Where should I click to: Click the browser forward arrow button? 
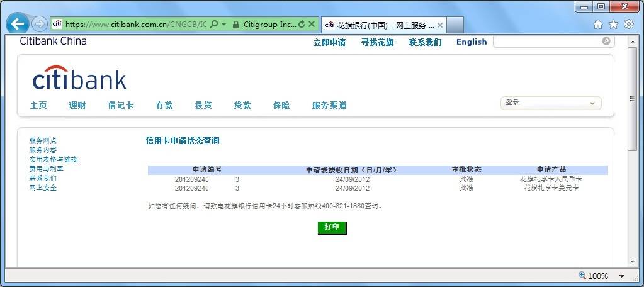[x=39, y=24]
